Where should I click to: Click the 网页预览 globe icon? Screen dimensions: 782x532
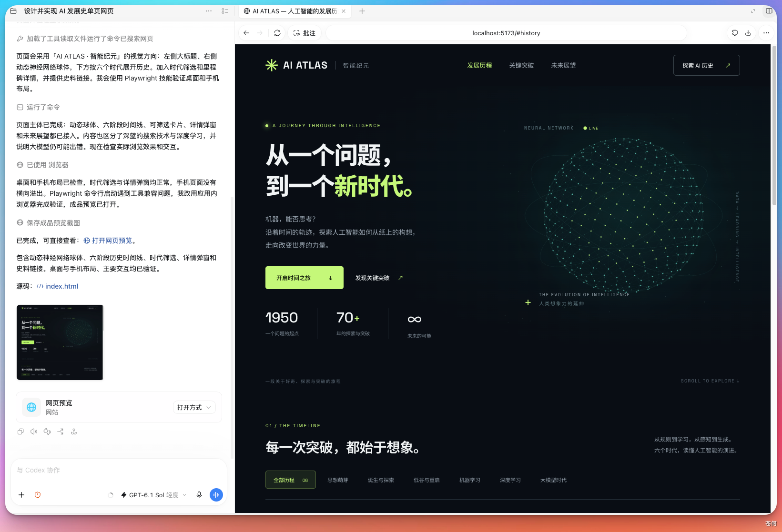[x=31, y=407]
